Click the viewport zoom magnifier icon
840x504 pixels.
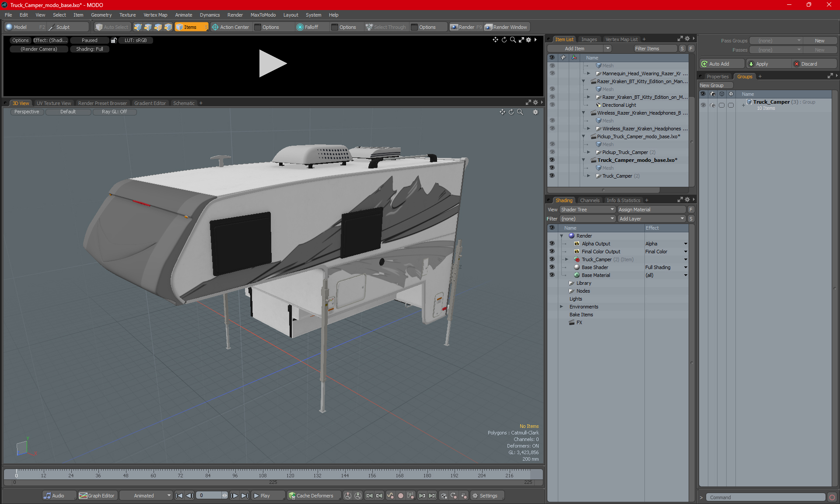[520, 112]
